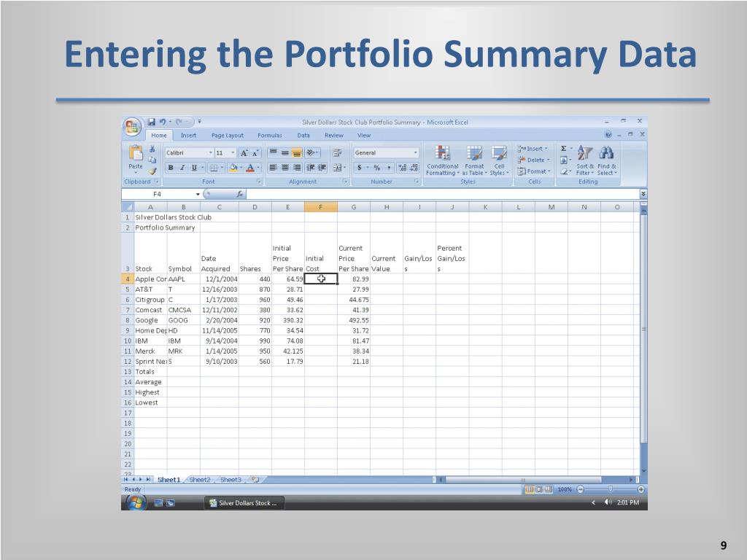747x560 pixels.
Task: Zoom out with the minus button
Action: coord(580,489)
